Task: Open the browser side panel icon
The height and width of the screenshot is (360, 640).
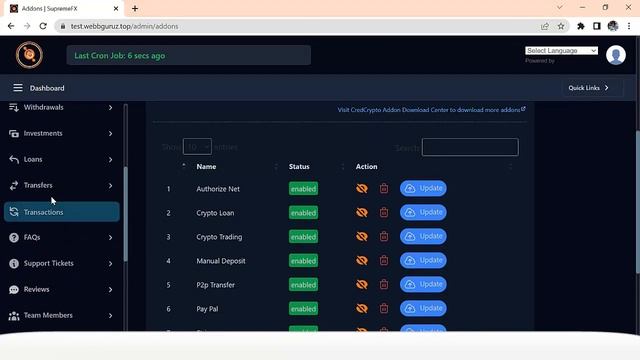Action: pyautogui.click(x=596, y=26)
